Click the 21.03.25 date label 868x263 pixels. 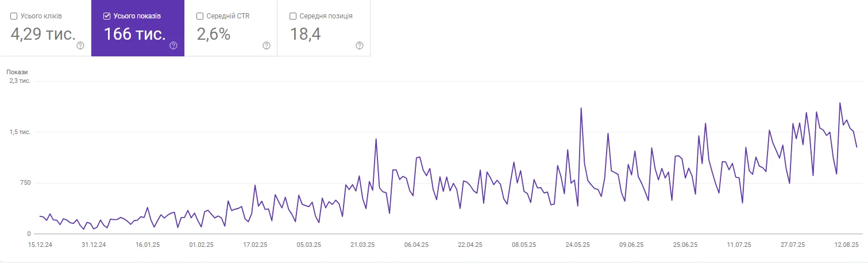362,245
